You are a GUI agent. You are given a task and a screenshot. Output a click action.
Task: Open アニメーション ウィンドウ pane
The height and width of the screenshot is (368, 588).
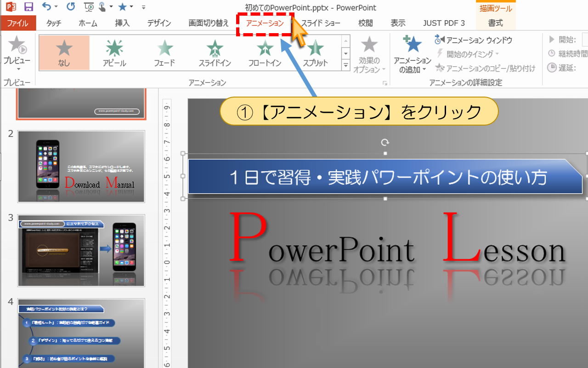pos(473,40)
